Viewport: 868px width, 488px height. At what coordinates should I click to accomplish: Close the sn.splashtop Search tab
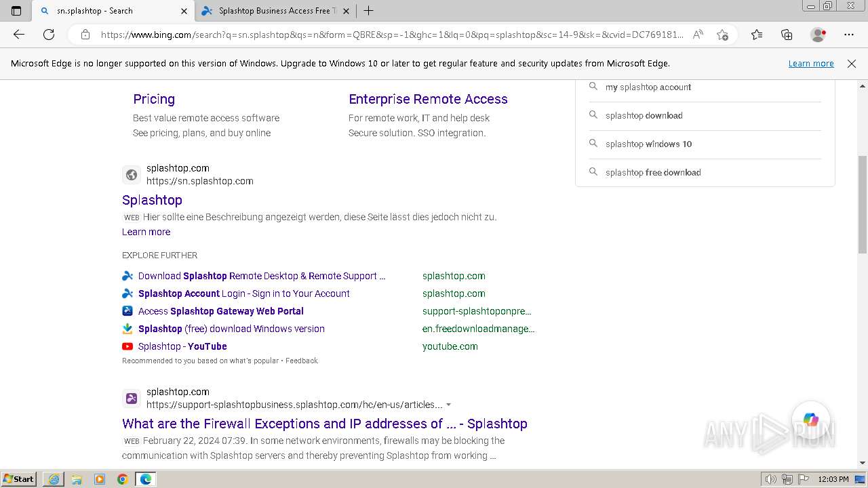[184, 11]
